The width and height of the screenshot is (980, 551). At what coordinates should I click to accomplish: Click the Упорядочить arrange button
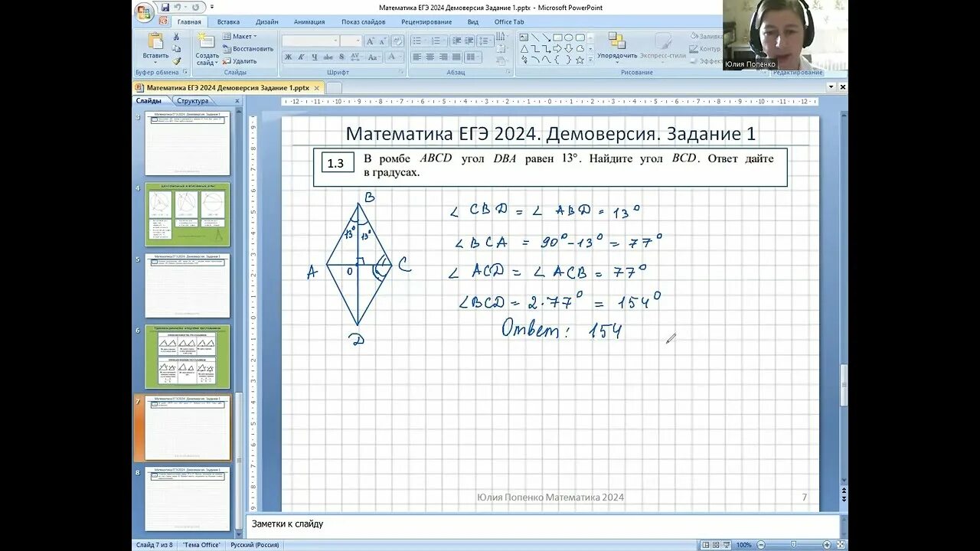[617, 47]
